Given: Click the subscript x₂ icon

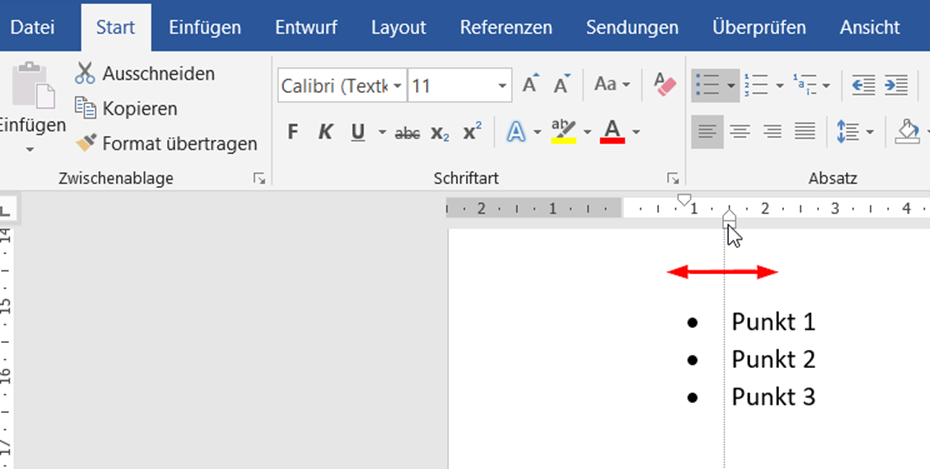Looking at the screenshot, I should pyautogui.click(x=440, y=132).
